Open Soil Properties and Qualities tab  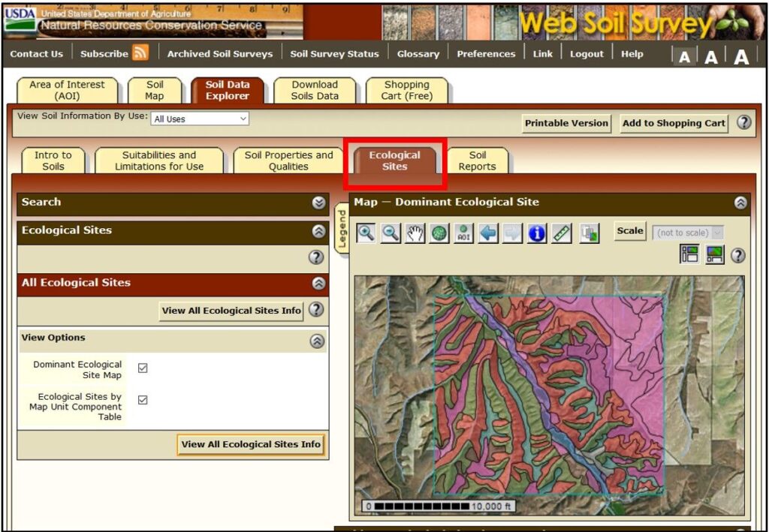click(x=288, y=161)
